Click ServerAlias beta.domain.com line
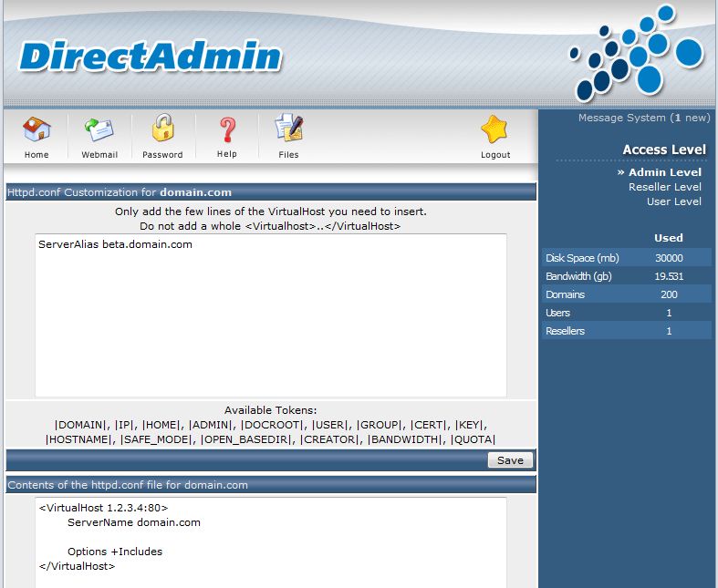718x588 pixels. [115, 244]
